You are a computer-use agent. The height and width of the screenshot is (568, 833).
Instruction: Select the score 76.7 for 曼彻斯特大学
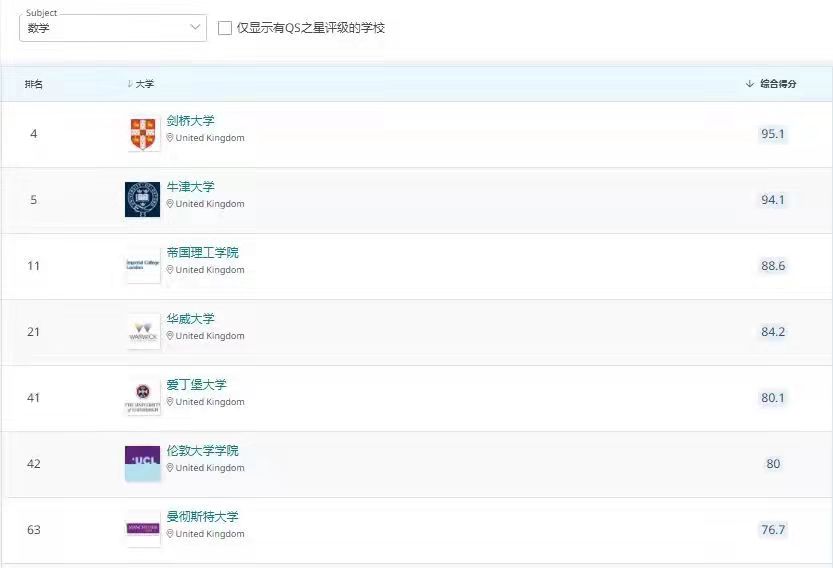click(772, 529)
